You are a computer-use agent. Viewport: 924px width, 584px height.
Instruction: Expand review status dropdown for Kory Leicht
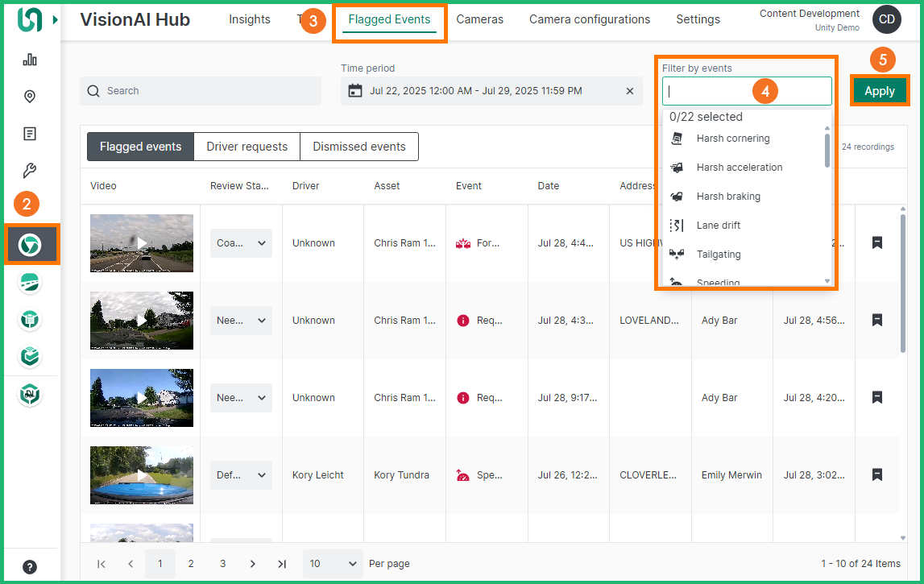tap(241, 475)
